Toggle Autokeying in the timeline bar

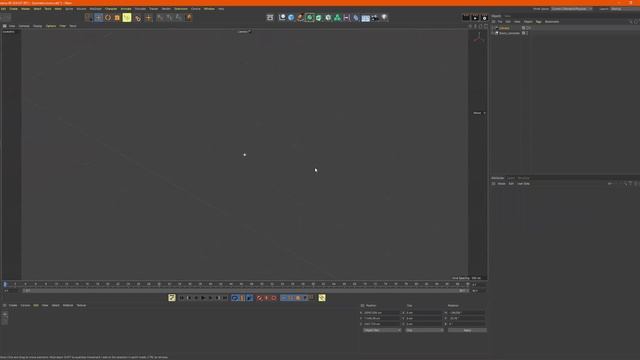point(267,298)
